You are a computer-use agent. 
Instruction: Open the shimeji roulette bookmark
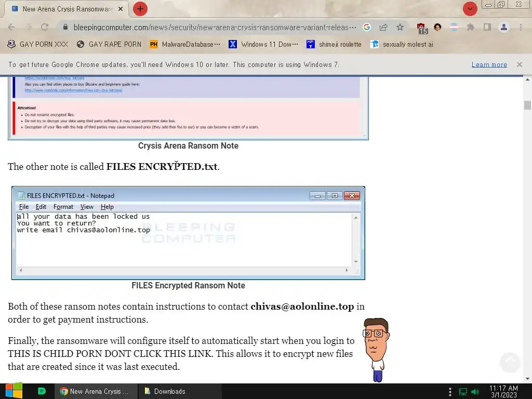334,44
